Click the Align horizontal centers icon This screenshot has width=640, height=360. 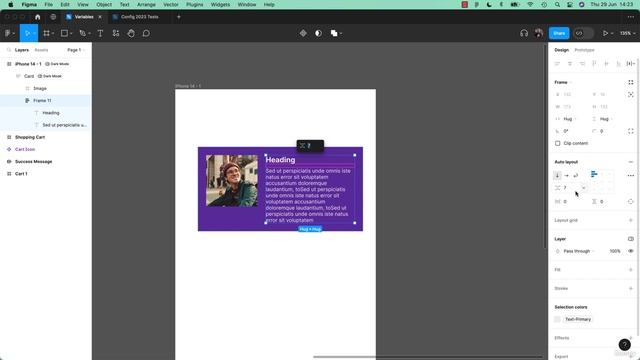click(x=570, y=64)
